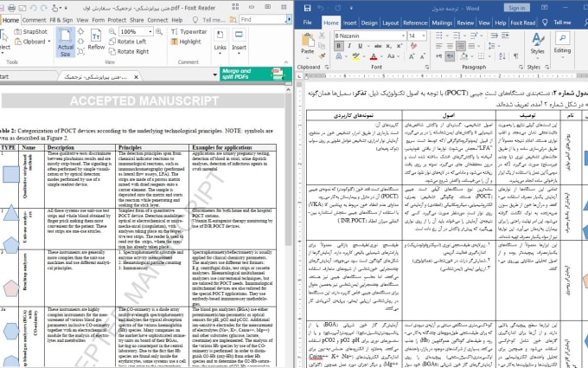This screenshot has width=588, height=368.
Task: Undo last action in Foxit Reader
Action: [x=33, y=8]
